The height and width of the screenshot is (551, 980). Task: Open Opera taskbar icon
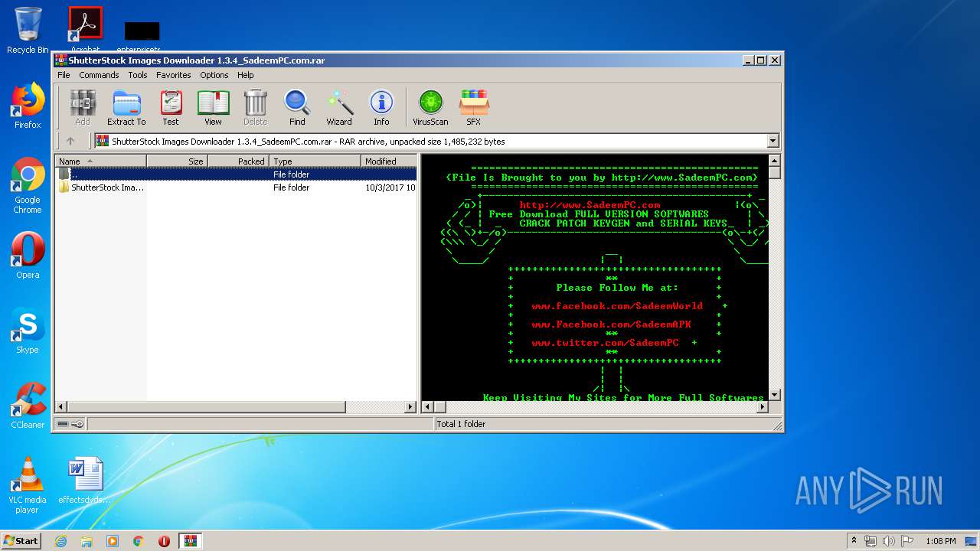(x=164, y=541)
